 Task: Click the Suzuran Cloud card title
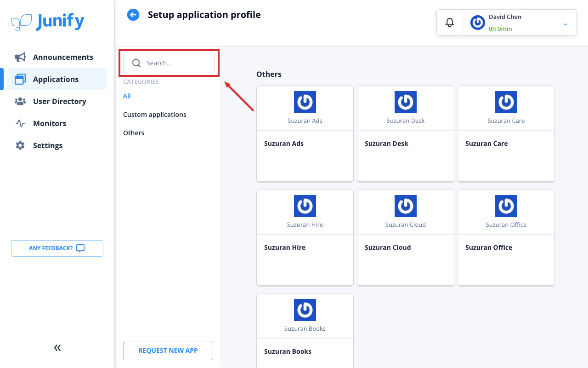click(x=388, y=247)
